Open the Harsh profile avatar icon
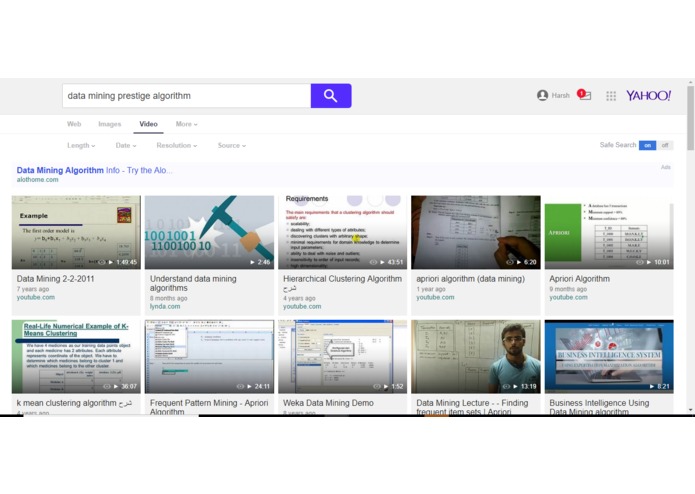 click(x=542, y=95)
